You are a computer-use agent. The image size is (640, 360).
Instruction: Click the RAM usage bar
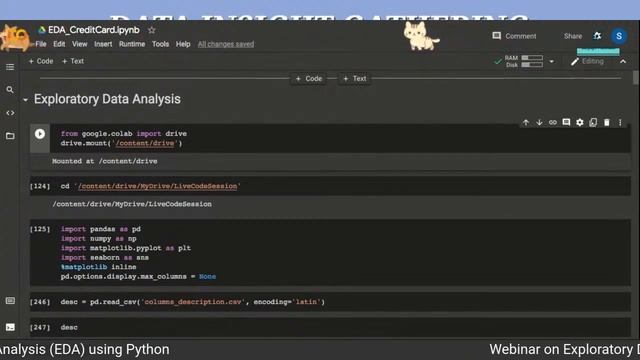click(532, 58)
